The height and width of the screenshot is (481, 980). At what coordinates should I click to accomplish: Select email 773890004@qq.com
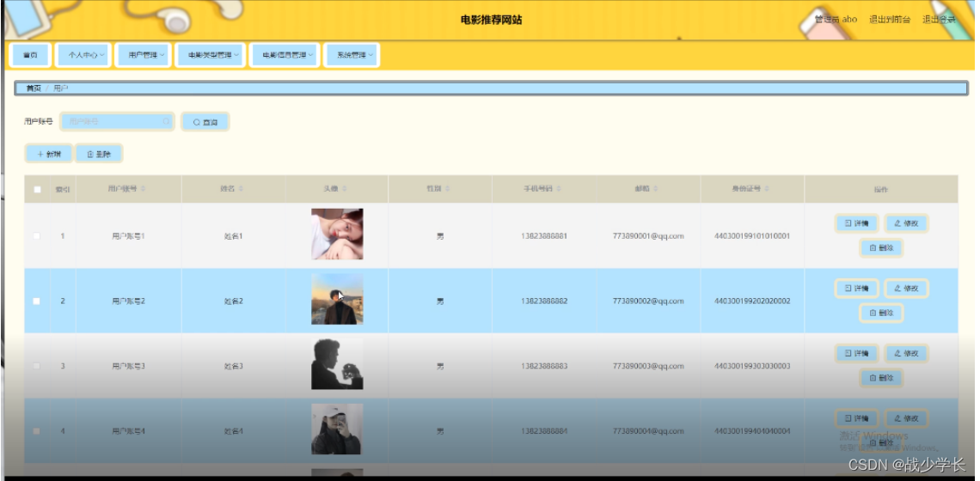648,431
